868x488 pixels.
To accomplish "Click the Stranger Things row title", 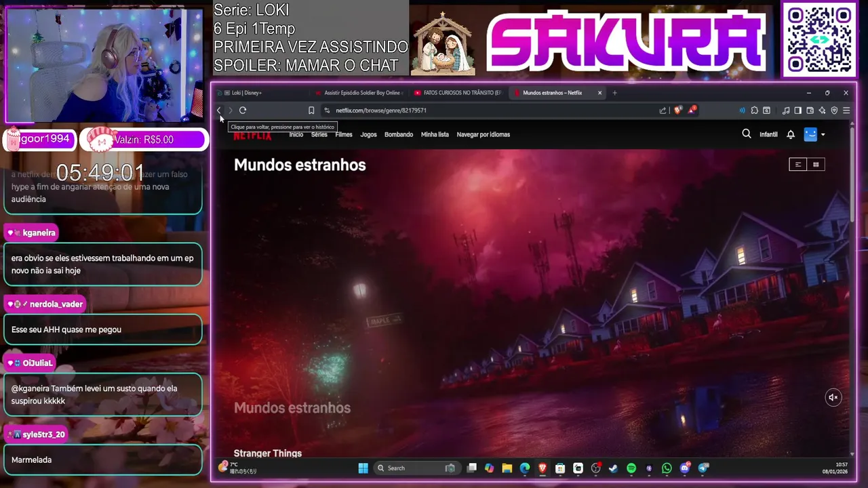I will (x=268, y=453).
